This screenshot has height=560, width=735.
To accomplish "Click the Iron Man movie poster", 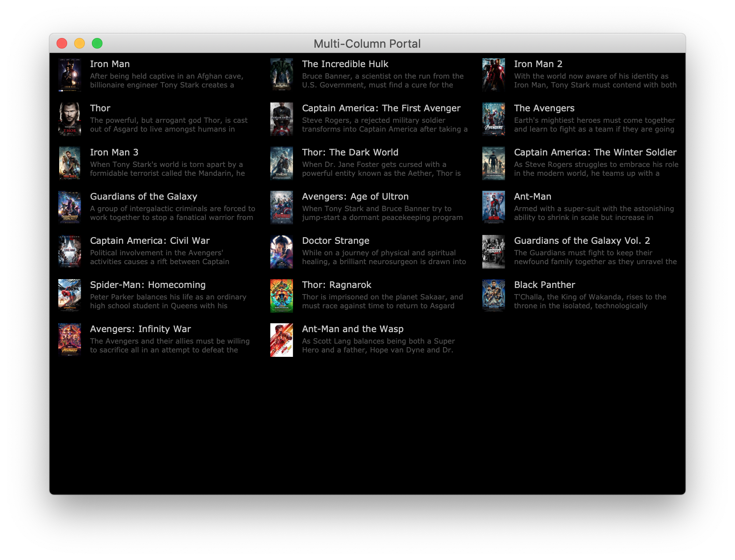I will [x=70, y=75].
